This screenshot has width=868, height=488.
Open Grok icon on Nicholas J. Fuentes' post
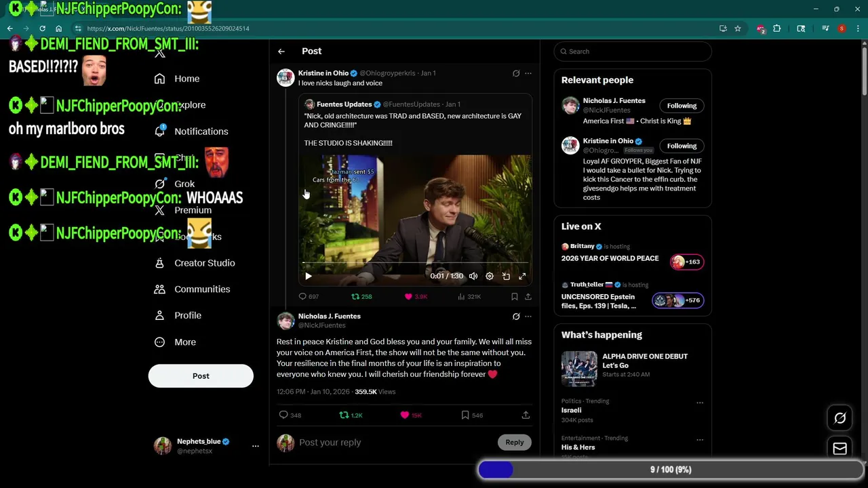516,317
